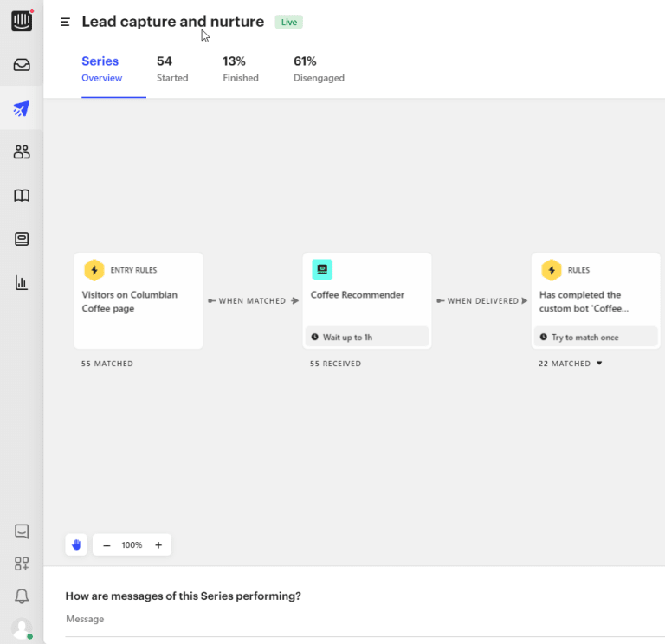Open the user profile avatar
Screen dimensions: 665x644
click(22, 628)
